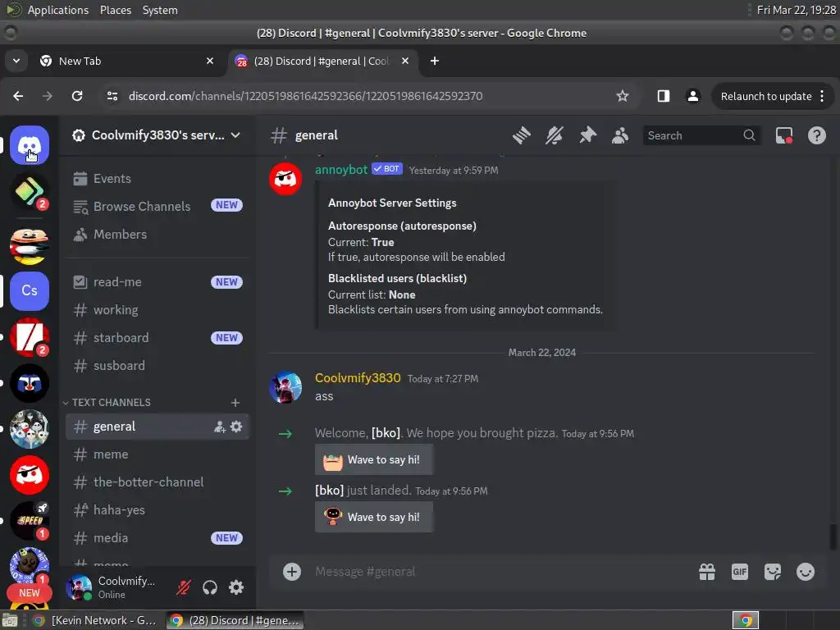Open Pinned Messages pin icon
Screen dimensions: 840x630
pos(587,135)
